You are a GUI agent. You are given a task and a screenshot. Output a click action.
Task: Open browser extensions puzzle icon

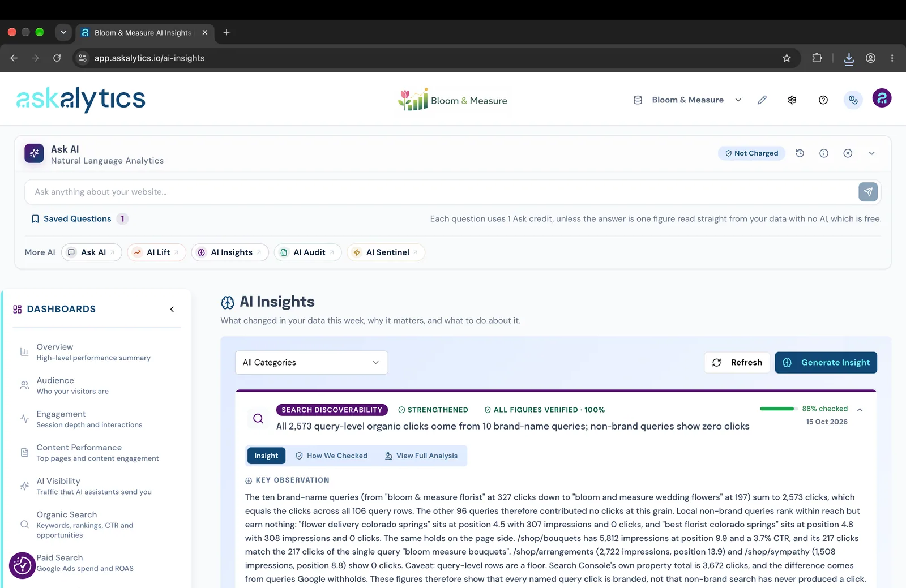click(x=817, y=58)
